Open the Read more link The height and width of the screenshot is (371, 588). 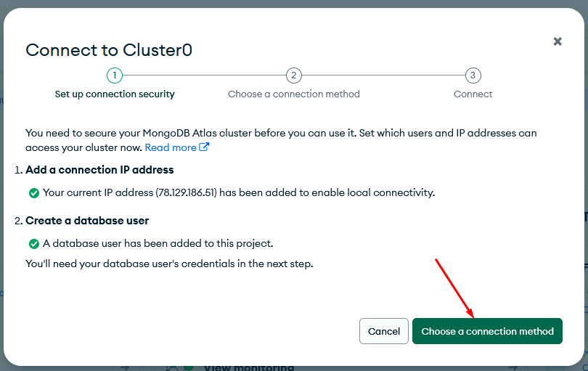pos(176,147)
